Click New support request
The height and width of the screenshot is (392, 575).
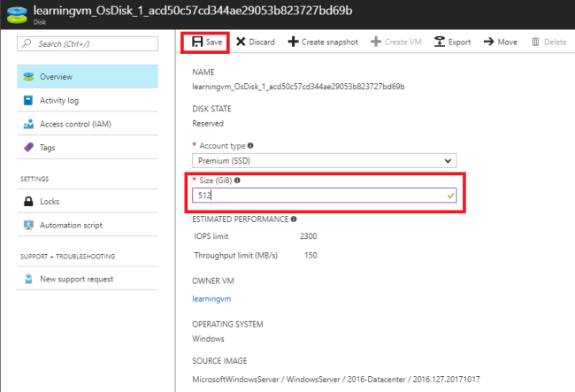pyautogui.click(x=76, y=280)
